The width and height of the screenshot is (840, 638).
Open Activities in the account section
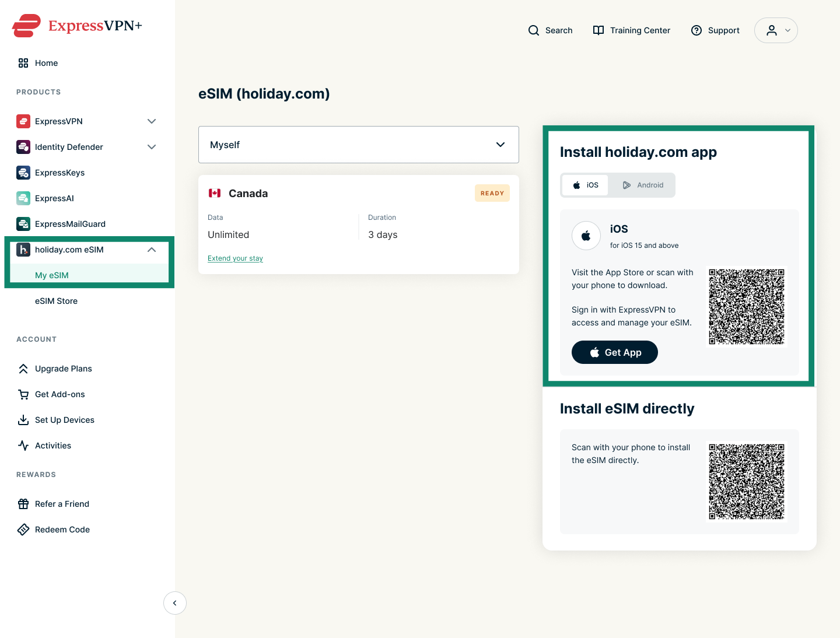coord(53,446)
